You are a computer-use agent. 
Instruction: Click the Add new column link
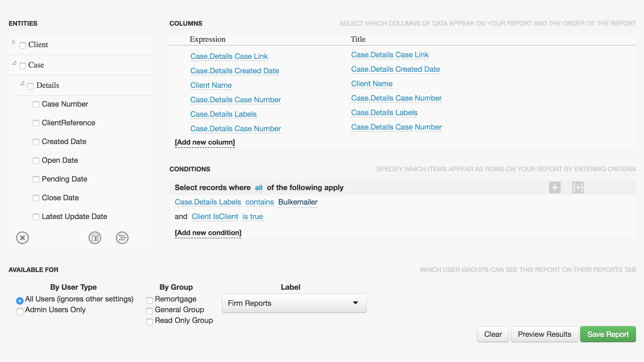click(x=205, y=142)
